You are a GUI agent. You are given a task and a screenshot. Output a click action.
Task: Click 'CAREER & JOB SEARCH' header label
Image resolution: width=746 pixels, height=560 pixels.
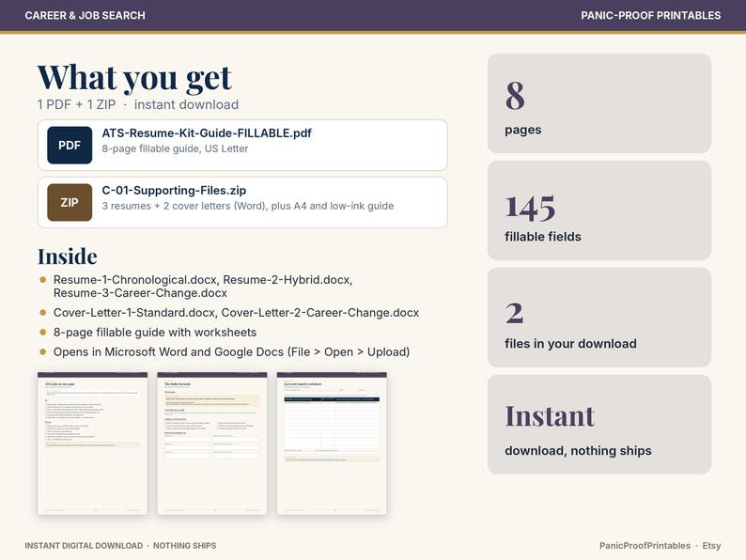pyautogui.click(x=85, y=16)
